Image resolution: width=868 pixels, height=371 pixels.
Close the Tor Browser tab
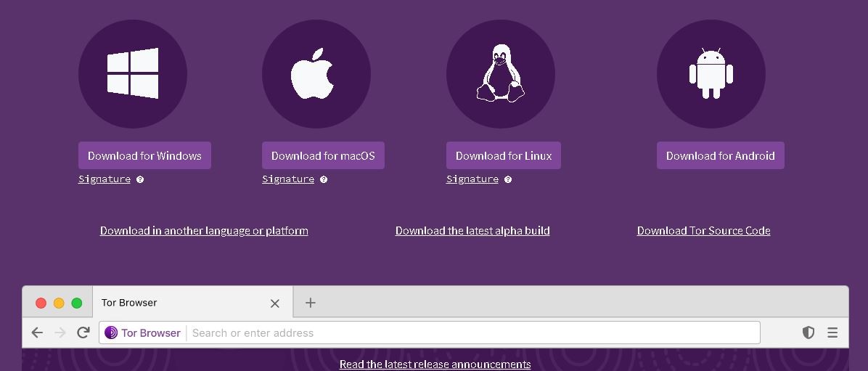274,303
